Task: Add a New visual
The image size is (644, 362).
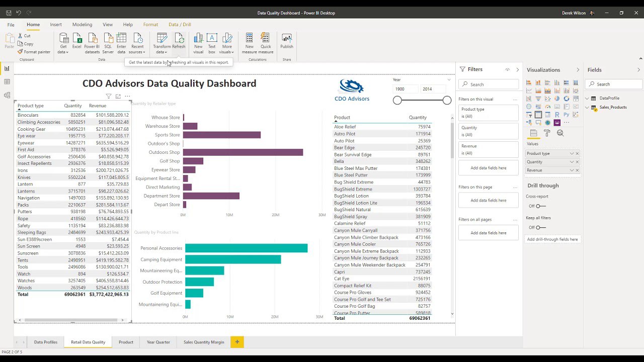Action: tap(198, 43)
